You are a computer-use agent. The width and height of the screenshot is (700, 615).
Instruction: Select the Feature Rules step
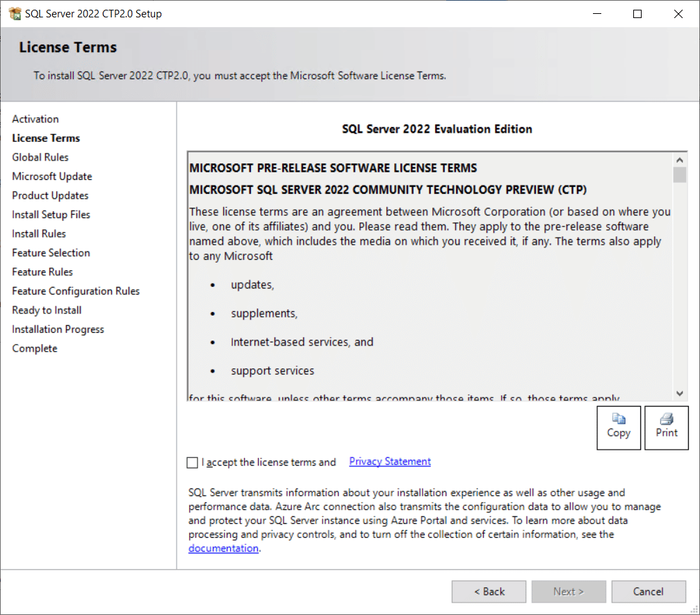click(x=42, y=272)
